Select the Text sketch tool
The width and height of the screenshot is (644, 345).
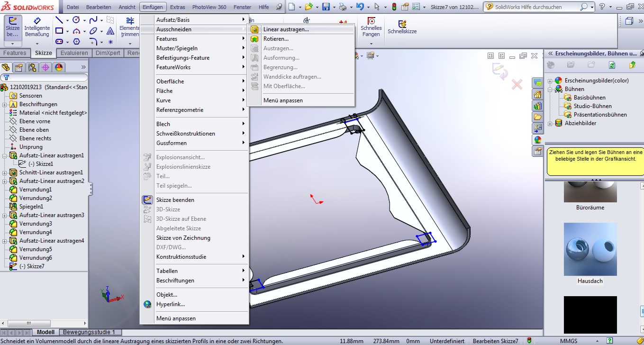110,31
